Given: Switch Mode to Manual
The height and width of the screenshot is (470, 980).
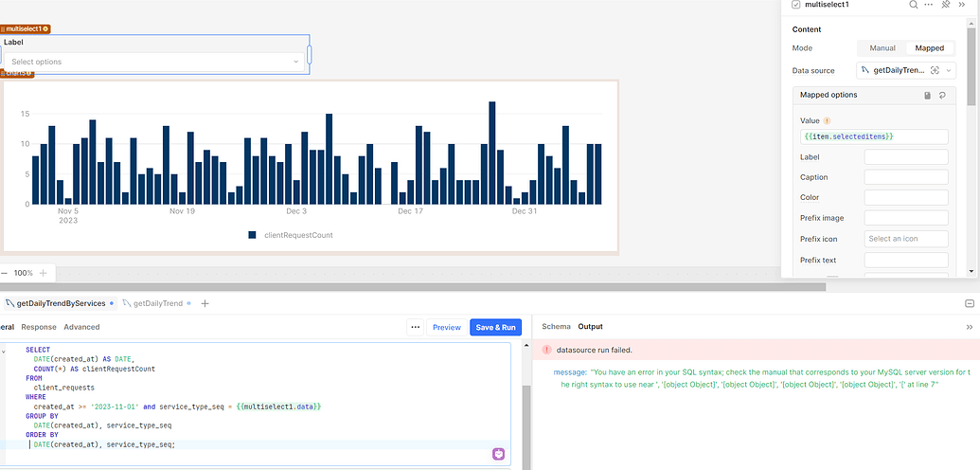Looking at the screenshot, I should tap(882, 48).
